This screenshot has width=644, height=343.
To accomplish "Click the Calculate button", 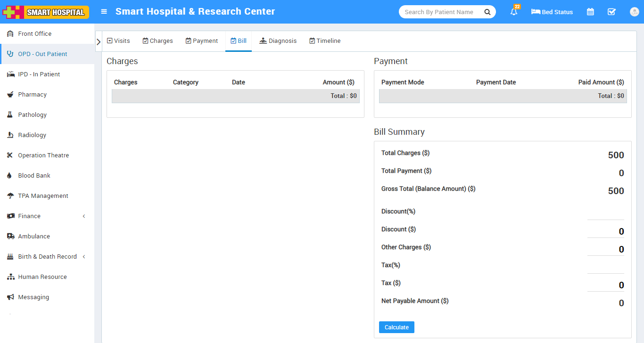I will point(396,327).
